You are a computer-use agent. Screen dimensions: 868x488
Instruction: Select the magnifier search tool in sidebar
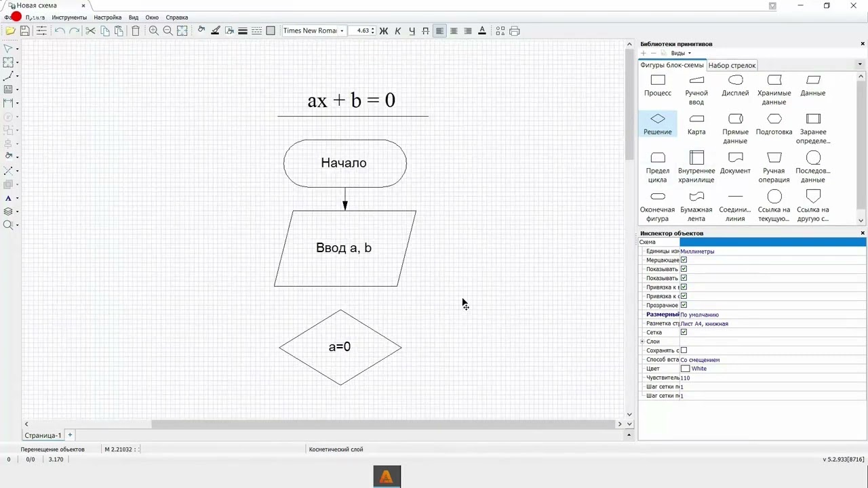pos(8,225)
